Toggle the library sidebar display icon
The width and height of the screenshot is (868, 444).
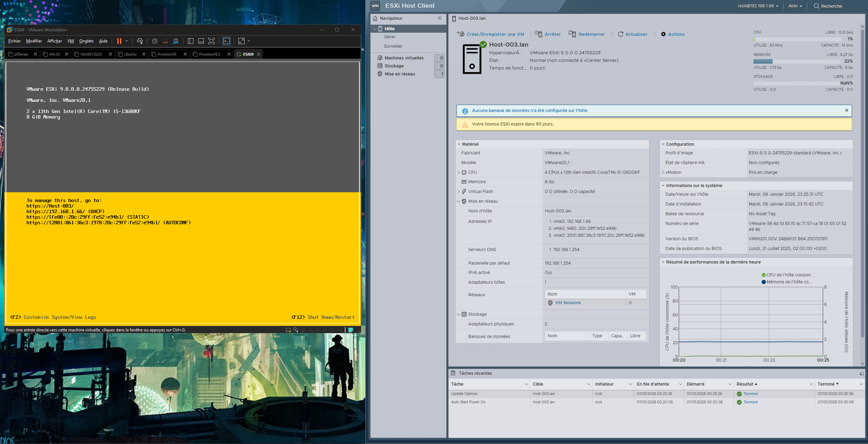click(x=190, y=41)
